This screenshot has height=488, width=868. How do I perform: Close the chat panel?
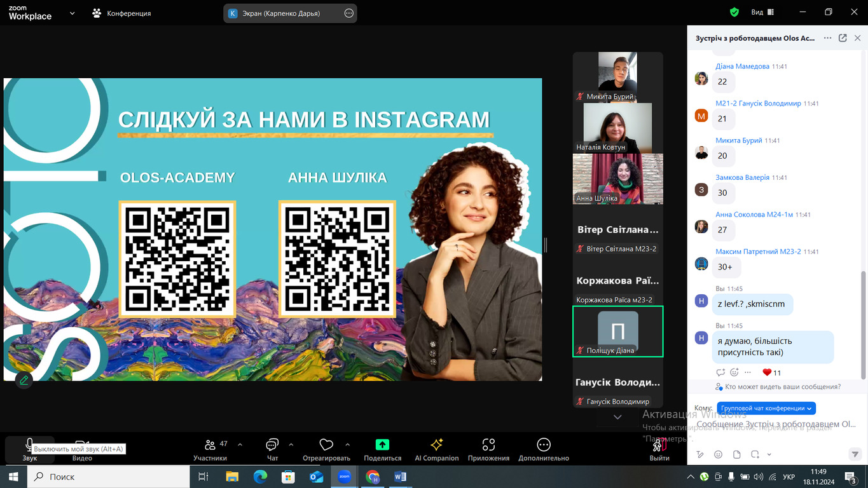[857, 38]
